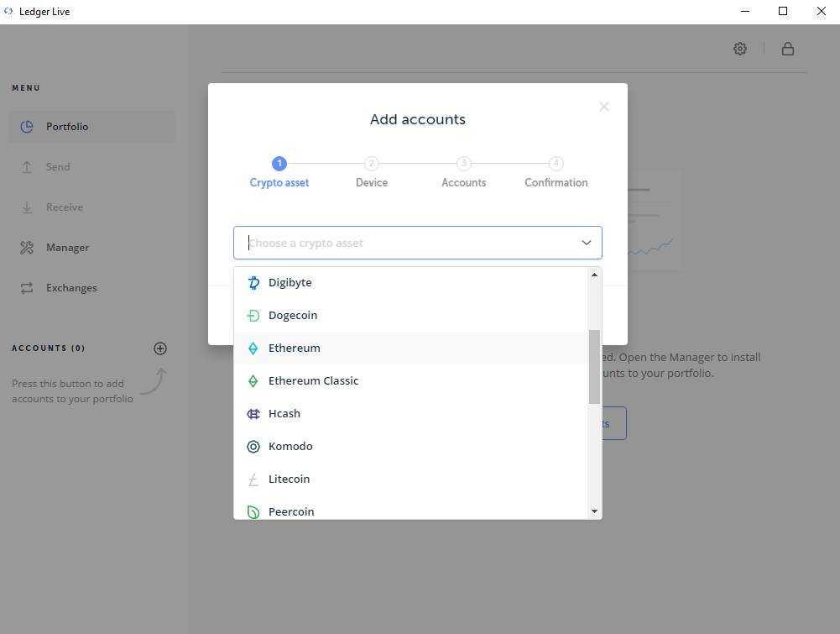Open the Exchanges menu item

(91, 288)
